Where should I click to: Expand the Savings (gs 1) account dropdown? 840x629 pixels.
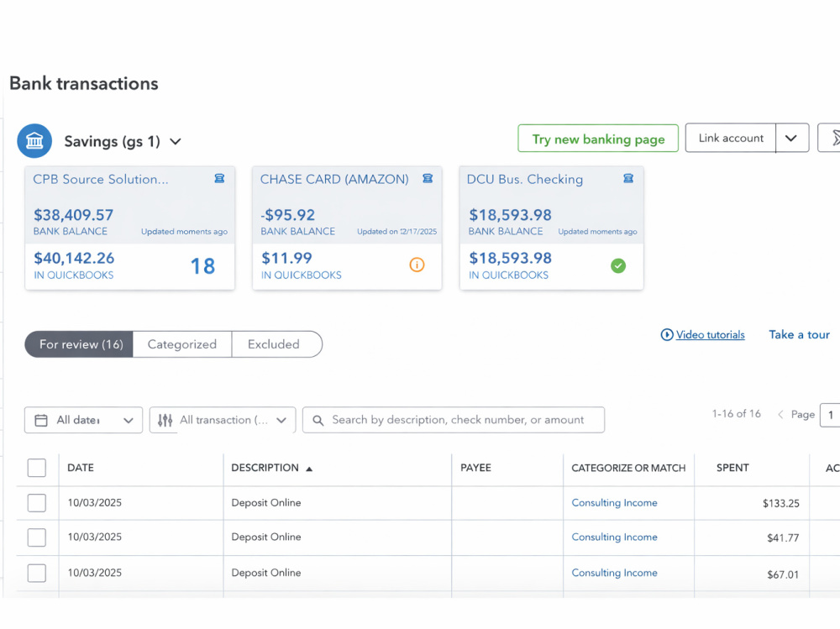[x=176, y=141]
